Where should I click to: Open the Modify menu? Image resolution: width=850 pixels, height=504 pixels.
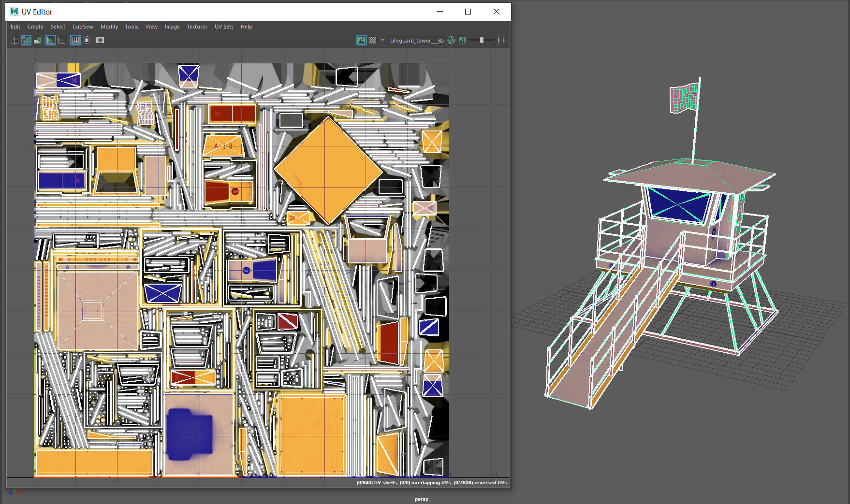tap(109, 27)
